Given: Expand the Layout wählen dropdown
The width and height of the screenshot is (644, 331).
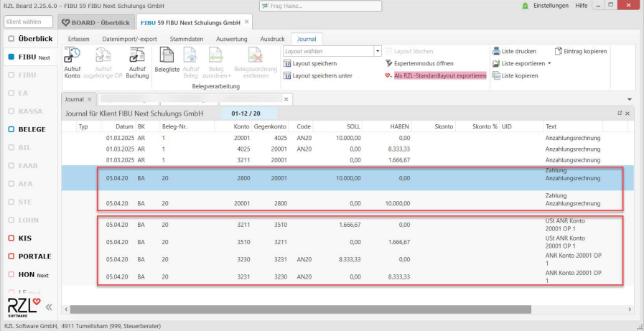Looking at the screenshot, I should 378,51.
